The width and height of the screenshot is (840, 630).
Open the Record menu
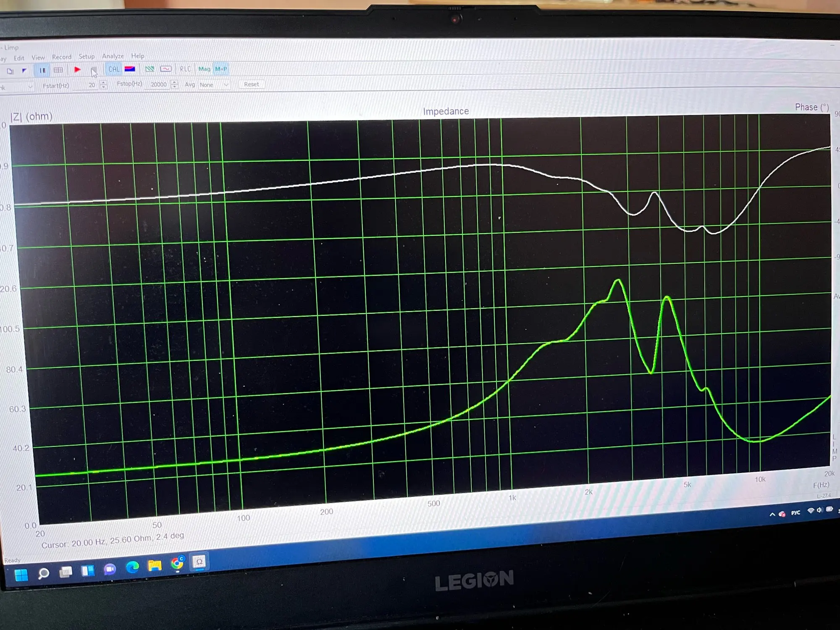(x=62, y=57)
